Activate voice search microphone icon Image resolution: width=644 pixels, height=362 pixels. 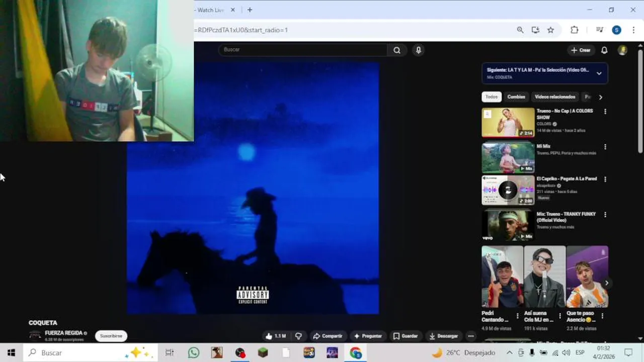[418, 50]
